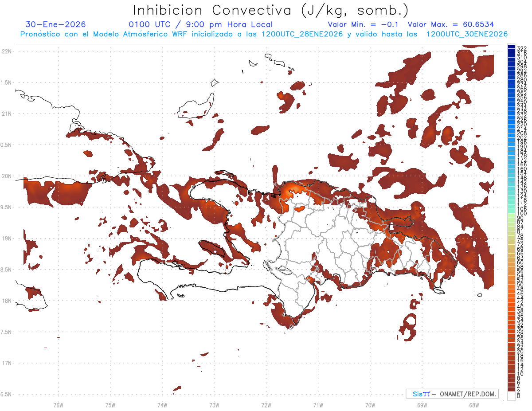The height and width of the screenshot is (411, 532).
Task: Click the '20N' latitude label
Action: click(x=6, y=176)
